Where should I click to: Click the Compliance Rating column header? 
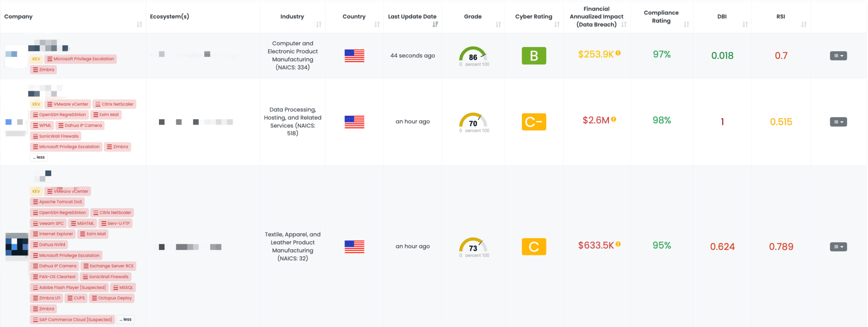pyautogui.click(x=661, y=17)
